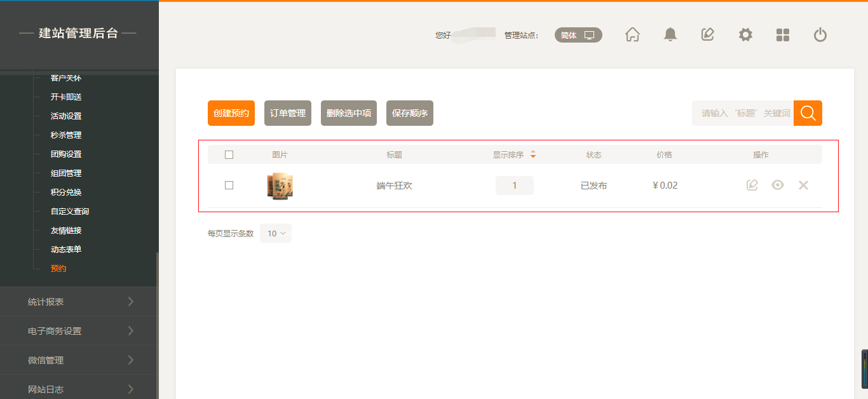Select 秒杀管理 in the sidebar menu
Image resolution: width=868 pixels, height=399 pixels.
(x=66, y=135)
